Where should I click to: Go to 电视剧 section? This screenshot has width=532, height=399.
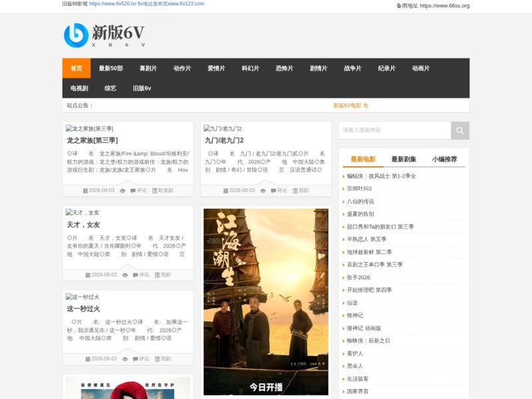(x=79, y=88)
